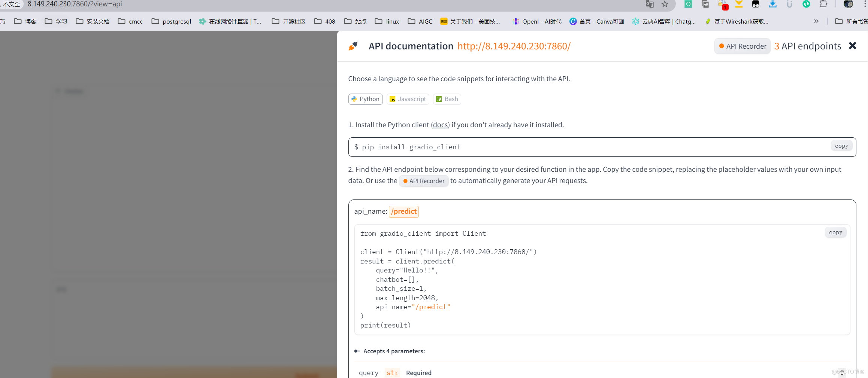
Task: Open the Python client docs link
Action: pos(440,125)
